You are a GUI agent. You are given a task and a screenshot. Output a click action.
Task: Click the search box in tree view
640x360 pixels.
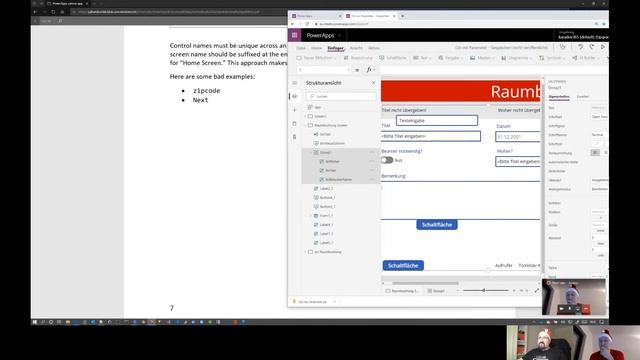(x=341, y=96)
